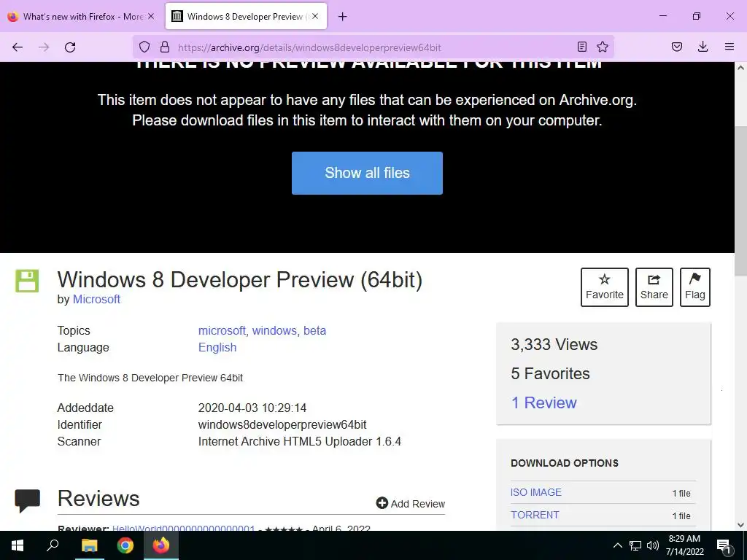Screen dimensions: 747x560
Task: Bookmark this page with the star icon
Action: [x=603, y=47]
